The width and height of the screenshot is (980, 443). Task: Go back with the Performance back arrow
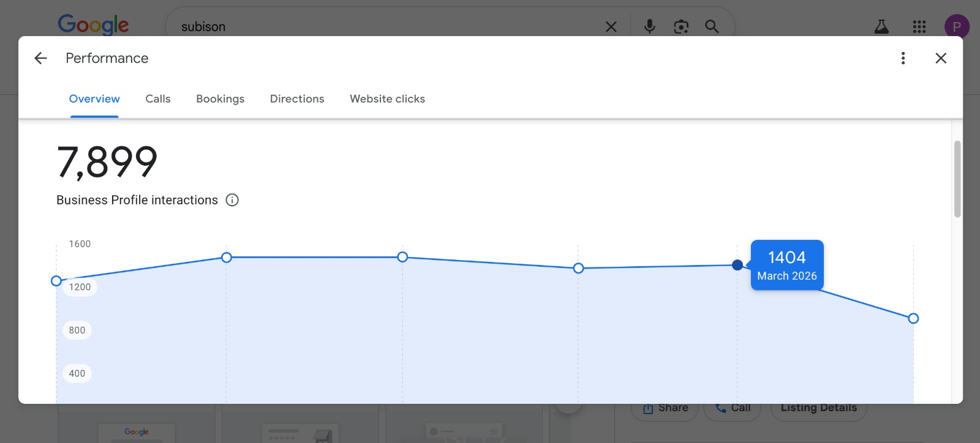click(40, 58)
